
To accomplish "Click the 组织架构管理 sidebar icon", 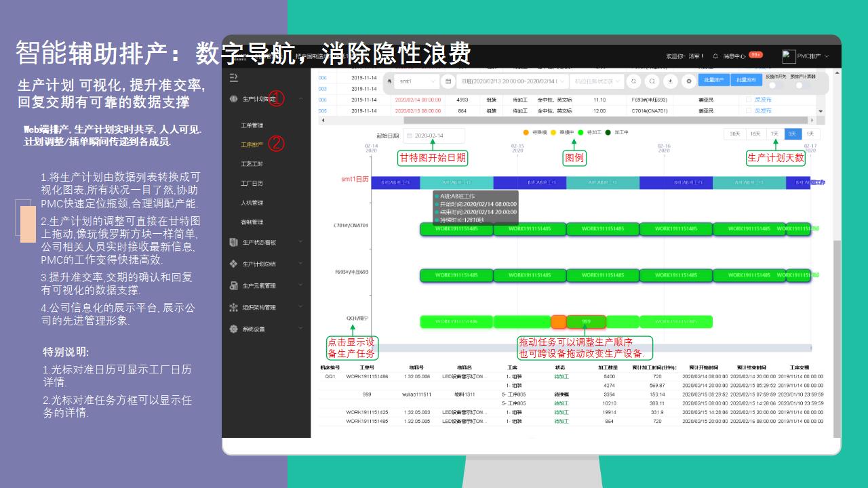I will pyautogui.click(x=234, y=307).
